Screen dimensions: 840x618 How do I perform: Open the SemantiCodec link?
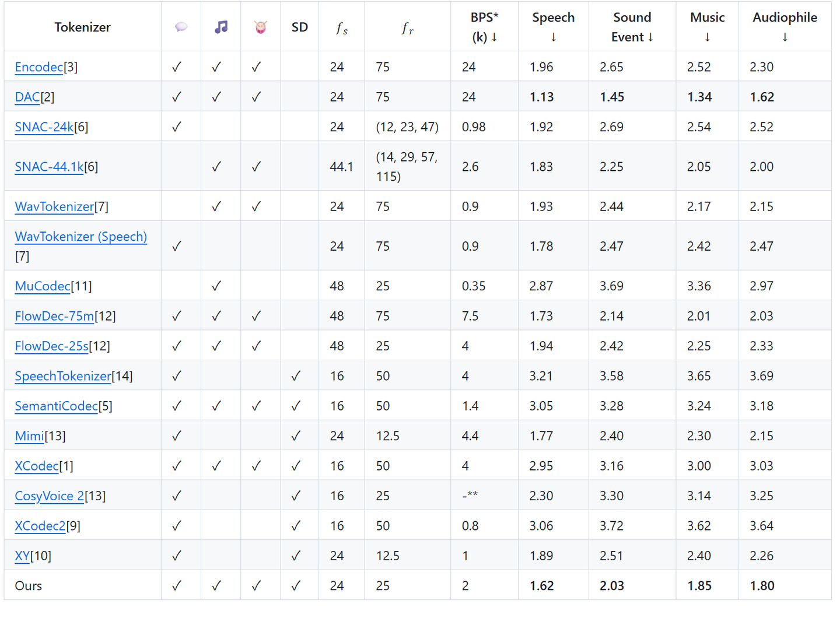click(x=57, y=406)
